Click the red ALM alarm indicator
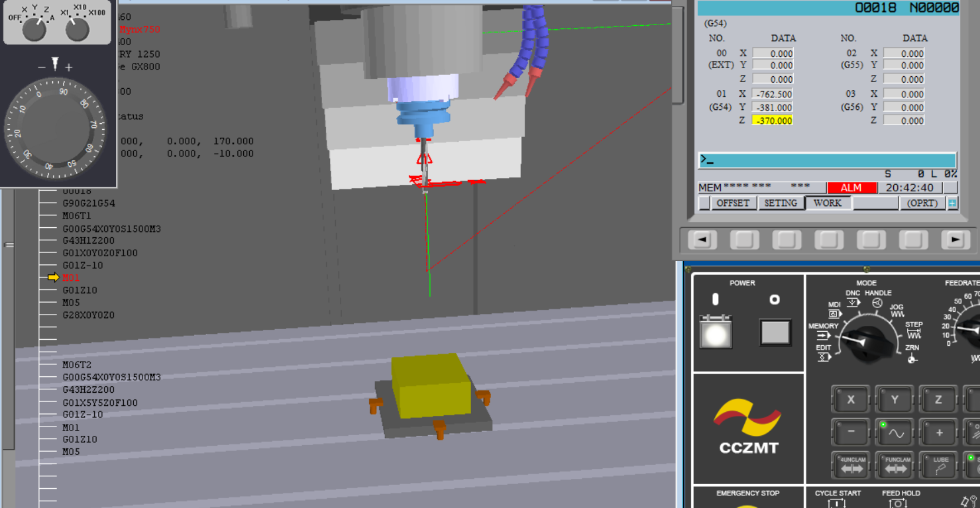Screen dimensions: 980x508 (x=851, y=188)
